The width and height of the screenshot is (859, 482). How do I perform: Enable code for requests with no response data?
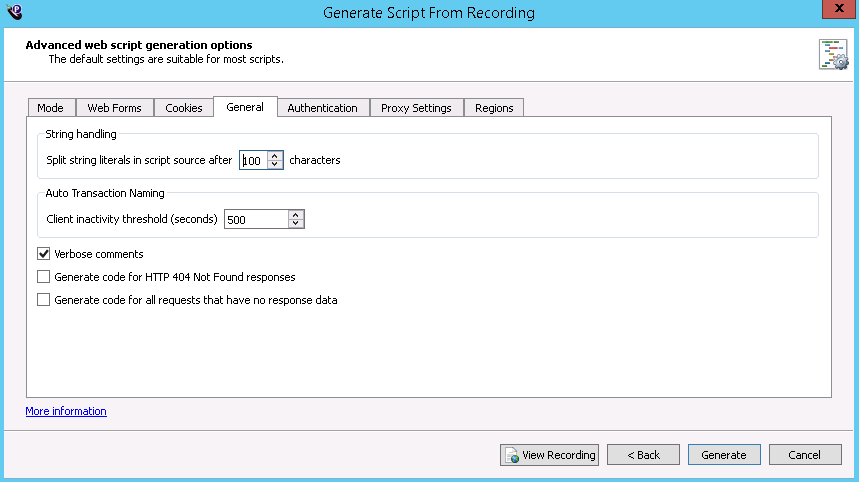point(43,300)
